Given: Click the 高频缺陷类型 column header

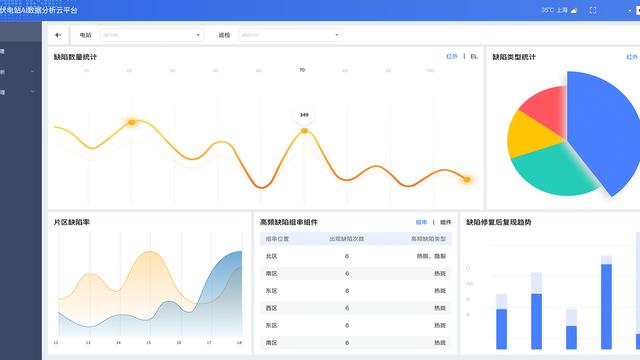Looking at the screenshot, I should tap(429, 239).
